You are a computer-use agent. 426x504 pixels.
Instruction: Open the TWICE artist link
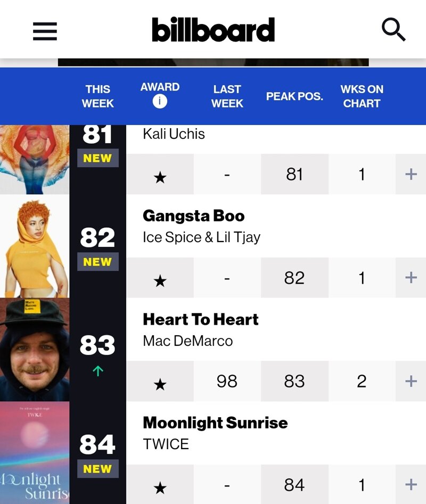(x=166, y=444)
